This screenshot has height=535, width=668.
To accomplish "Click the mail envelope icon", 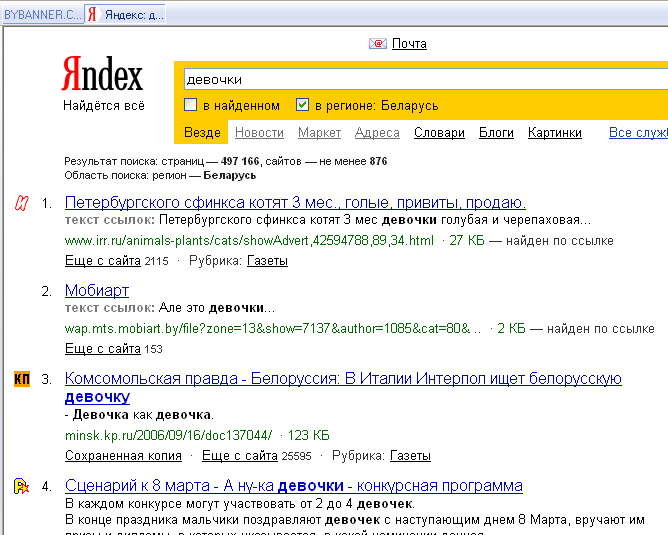I will (378, 43).
